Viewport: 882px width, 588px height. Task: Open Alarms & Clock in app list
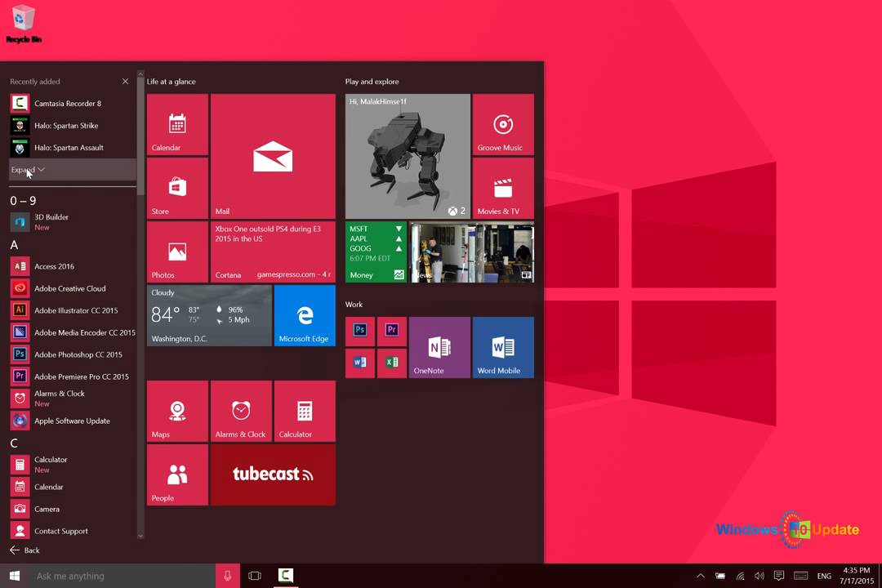[x=73, y=399]
